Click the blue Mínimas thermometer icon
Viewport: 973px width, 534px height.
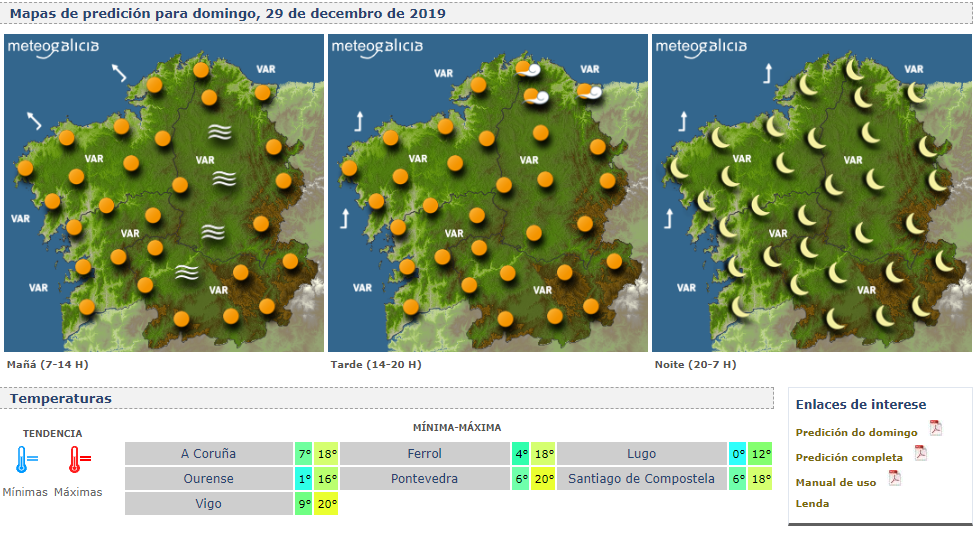point(27,460)
